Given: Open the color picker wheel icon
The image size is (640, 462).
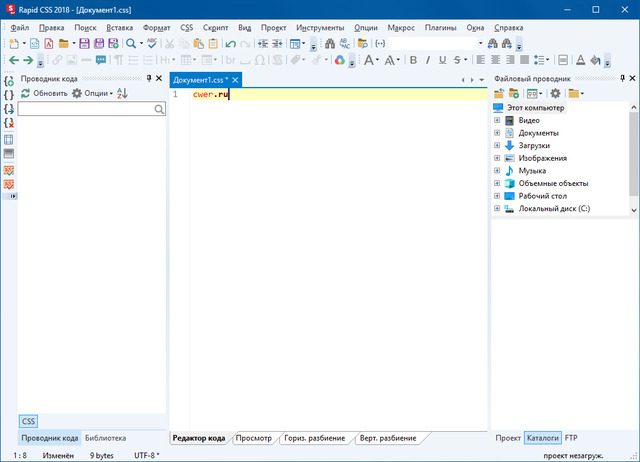Looking at the screenshot, I should point(340,61).
